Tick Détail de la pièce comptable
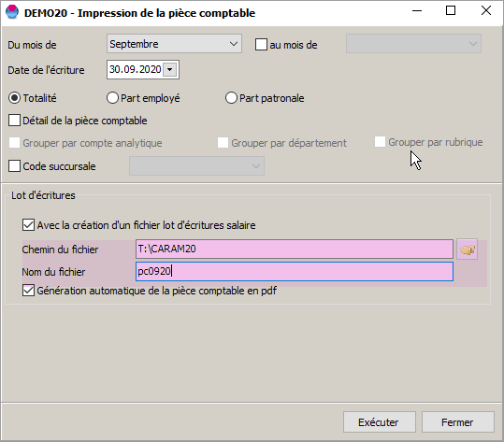Viewport: 504px width, 442px height. [x=14, y=121]
